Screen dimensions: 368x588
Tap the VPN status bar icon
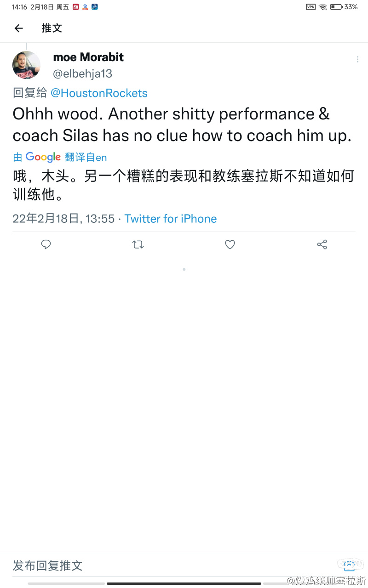click(x=311, y=7)
